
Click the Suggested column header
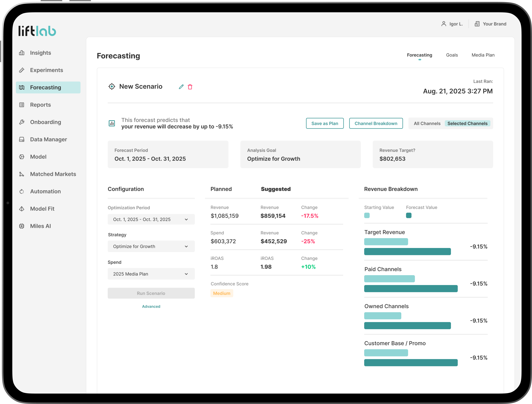[x=276, y=189]
